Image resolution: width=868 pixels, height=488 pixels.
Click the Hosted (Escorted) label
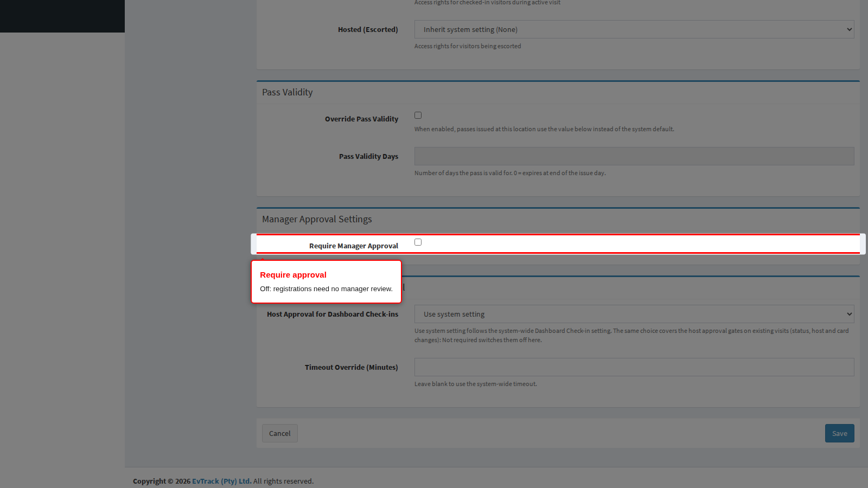[x=368, y=29]
